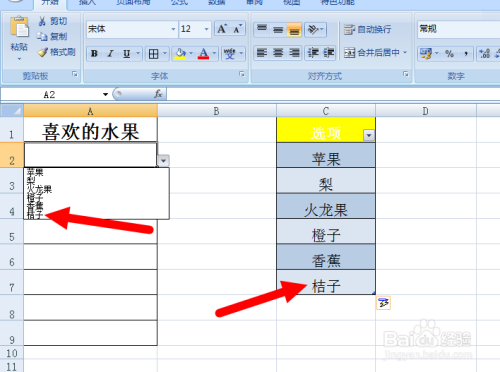
Task: Expand borders options arrow
Action: [165, 54]
